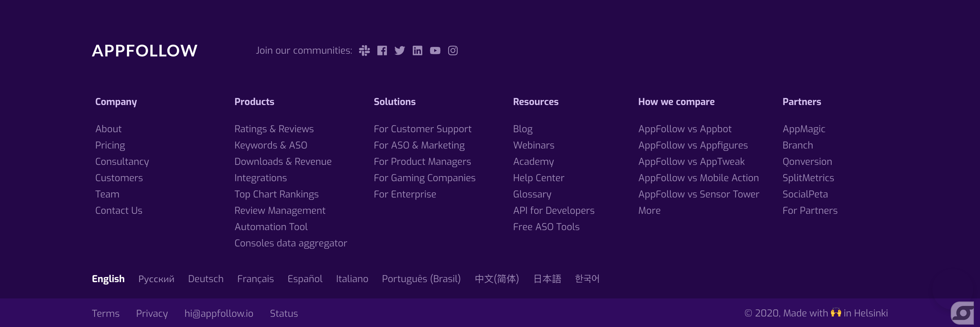Image resolution: width=980 pixels, height=327 pixels.
Task: Switch language to Русский
Action: click(x=157, y=279)
